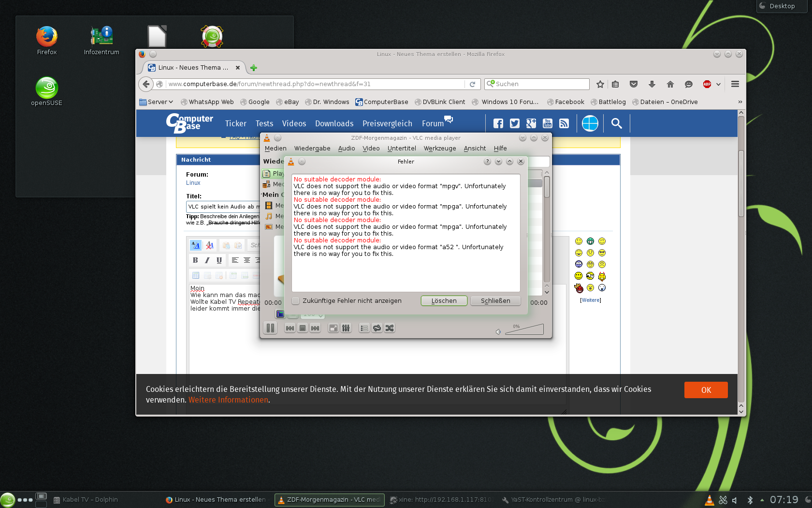This screenshot has height=508, width=812.
Task: Toggle VLC shuffle/random playback
Action: click(x=390, y=328)
